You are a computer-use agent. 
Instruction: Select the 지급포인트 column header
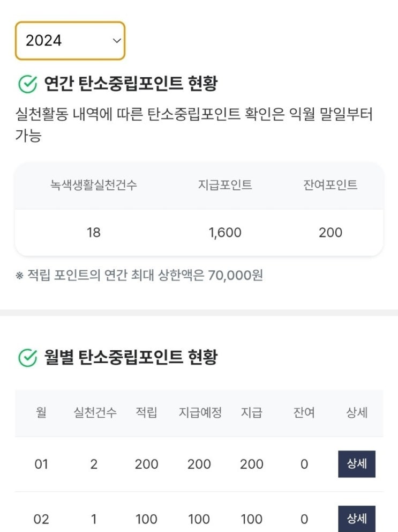coord(225,186)
